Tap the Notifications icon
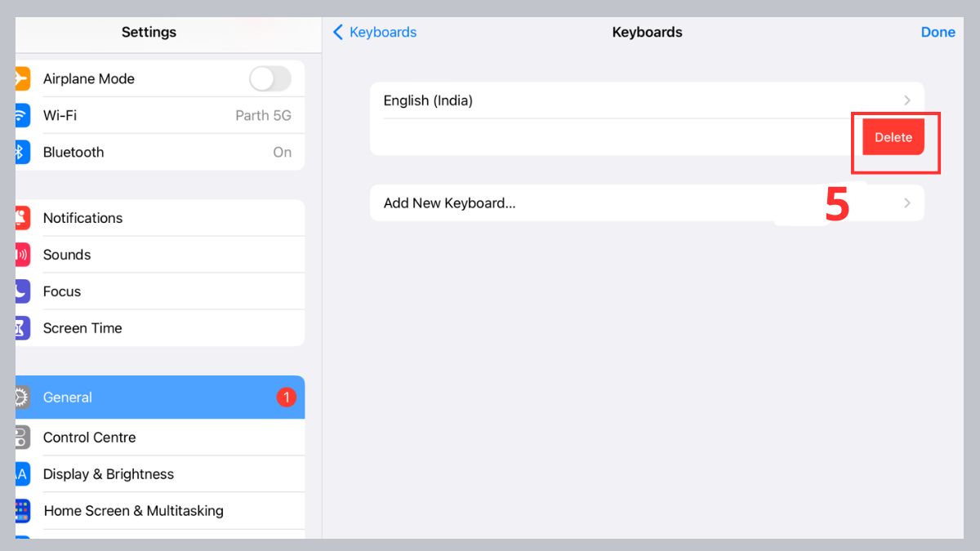Image resolution: width=980 pixels, height=551 pixels. click(23, 217)
